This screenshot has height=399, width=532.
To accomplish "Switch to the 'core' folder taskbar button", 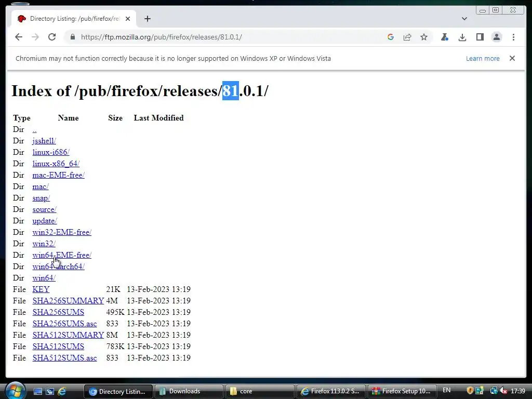I will click(x=260, y=392).
